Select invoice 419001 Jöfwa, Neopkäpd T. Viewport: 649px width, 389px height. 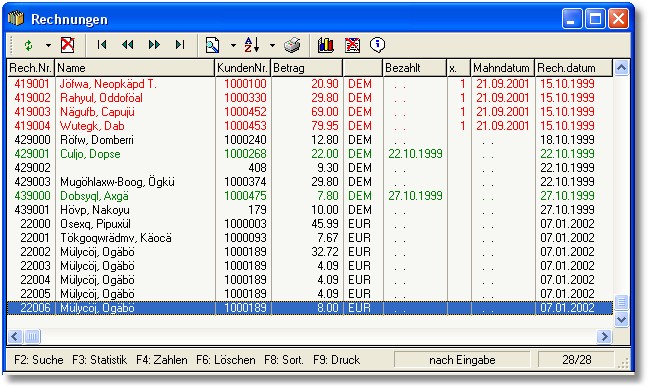[310, 84]
